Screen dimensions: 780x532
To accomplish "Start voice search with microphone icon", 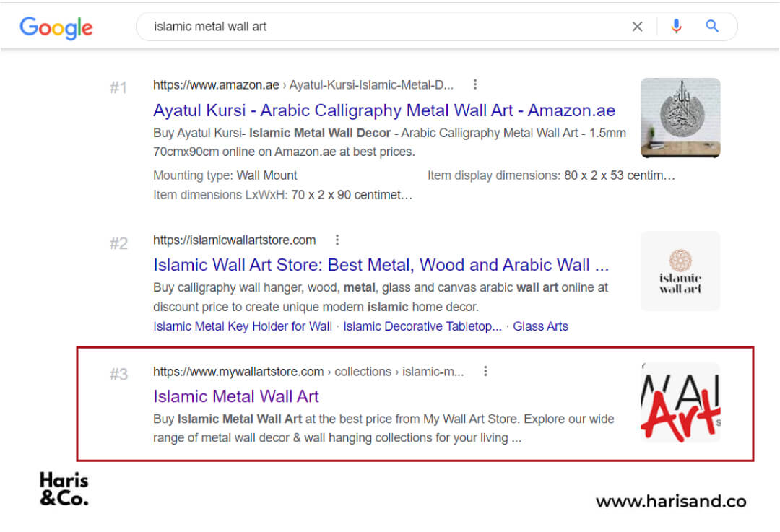I will [676, 27].
